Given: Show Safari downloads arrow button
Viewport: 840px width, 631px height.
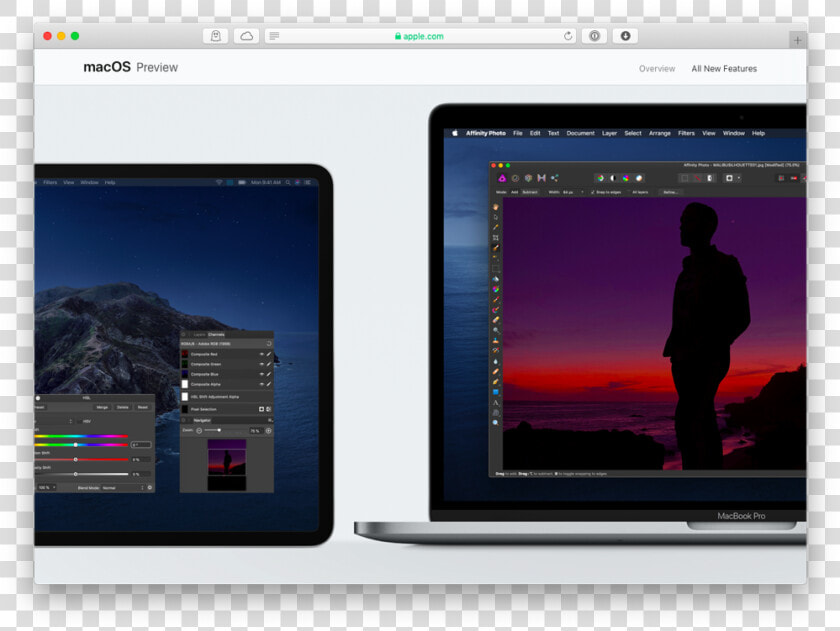Looking at the screenshot, I should pyautogui.click(x=625, y=36).
